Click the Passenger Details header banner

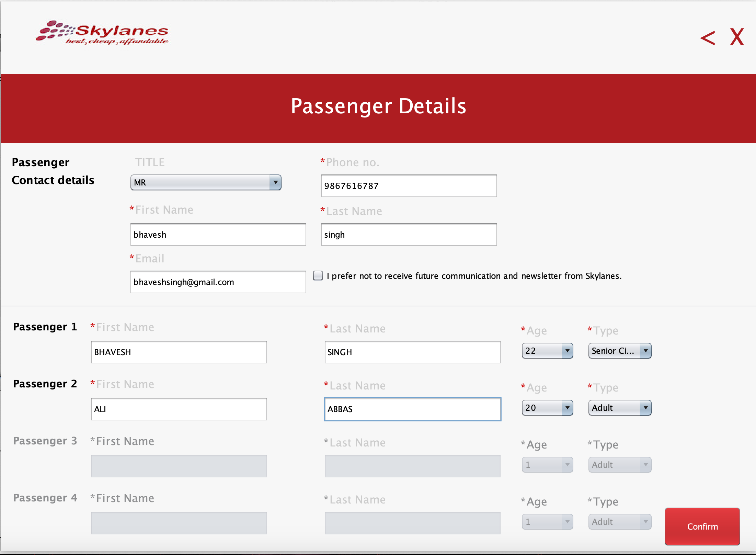tap(378, 108)
